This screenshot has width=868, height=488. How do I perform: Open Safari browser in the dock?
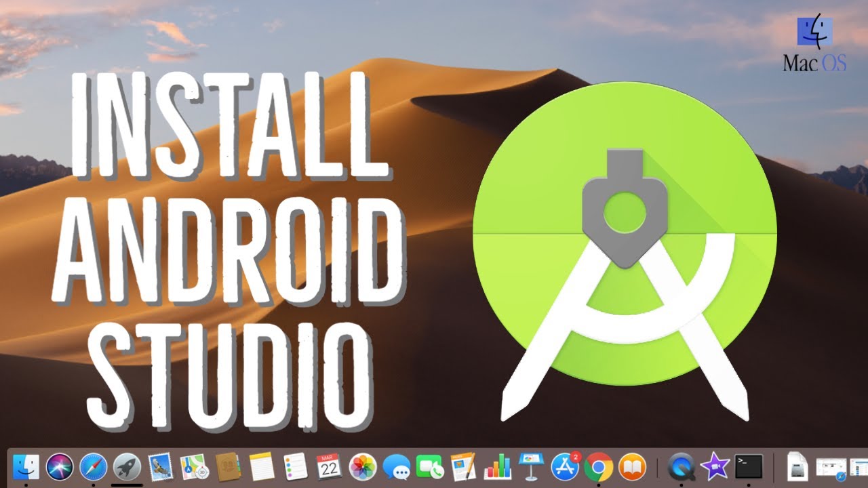94,466
